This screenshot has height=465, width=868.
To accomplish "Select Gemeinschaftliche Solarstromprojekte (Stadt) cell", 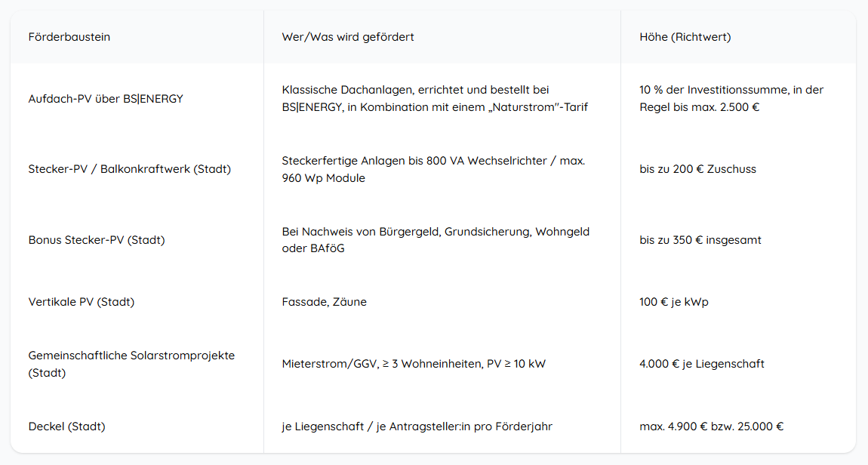I will pyautogui.click(x=132, y=364).
